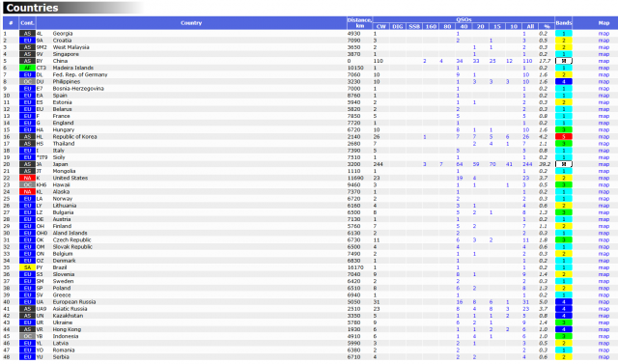Select the yellow SA badge for Brazil

click(x=27, y=267)
